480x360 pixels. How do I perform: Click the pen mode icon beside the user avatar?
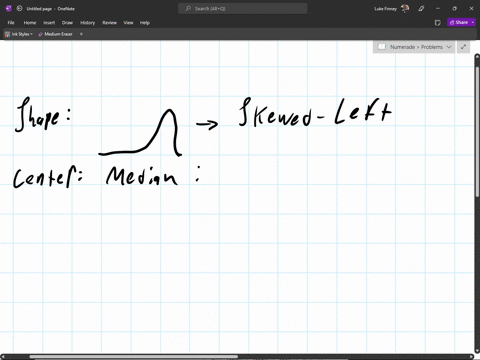tap(421, 9)
